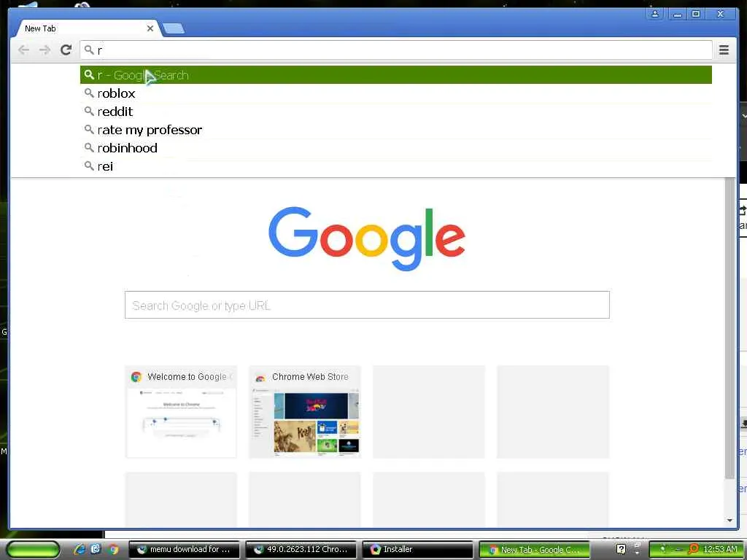Choose the 'roblox' suggestion
The width and height of the screenshot is (747, 560).
pyautogui.click(x=396, y=93)
